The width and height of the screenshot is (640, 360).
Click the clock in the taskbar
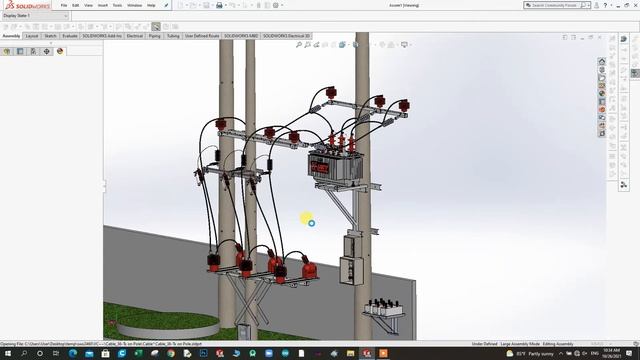click(x=611, y=353)
